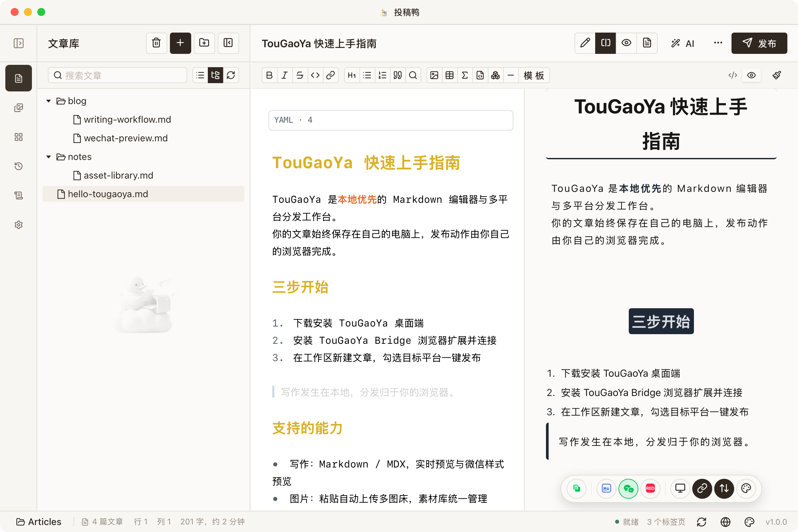798x532 pixels.
Task: Open the three-dots more menu
Action: (x=718, y=43)
